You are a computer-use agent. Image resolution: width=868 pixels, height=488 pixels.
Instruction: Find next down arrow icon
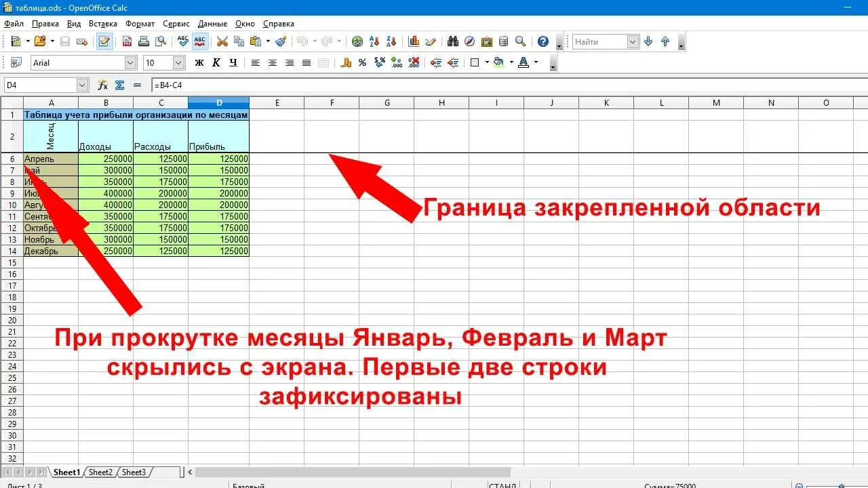pos(648,41)
